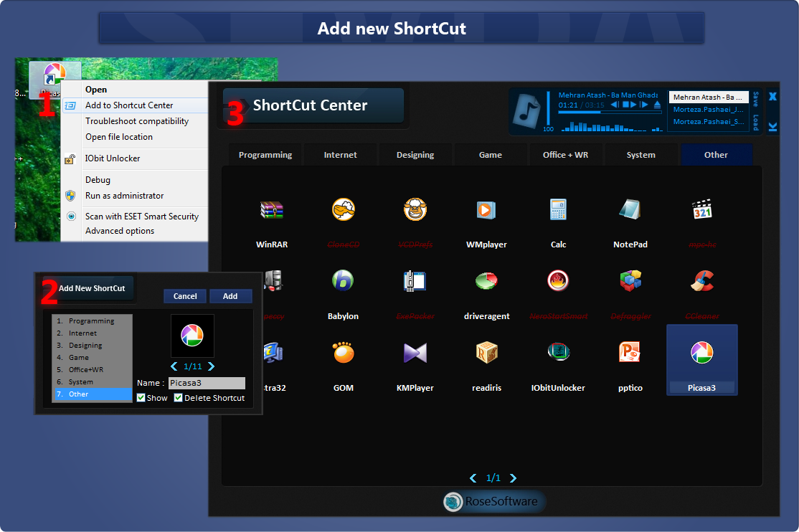Switch to the Designing tab
The image size is (799, 532).
[x=415, y=155]
